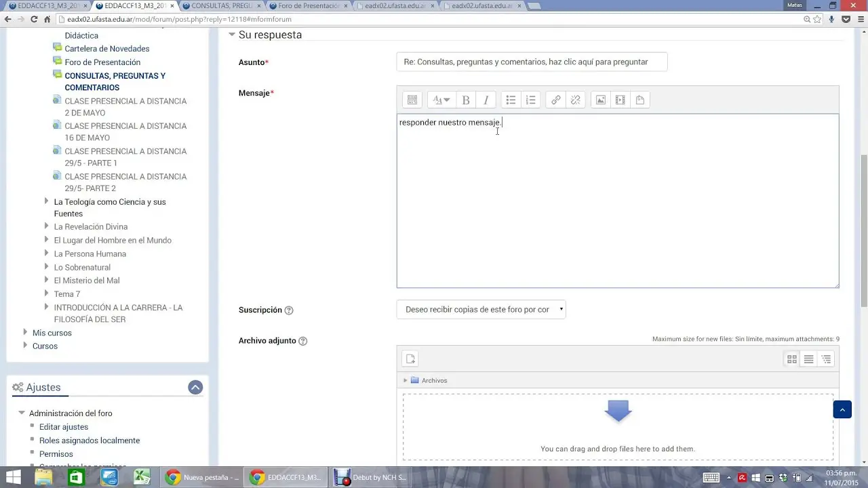
Task: Click the insert link icon
Action: (555, 100)
